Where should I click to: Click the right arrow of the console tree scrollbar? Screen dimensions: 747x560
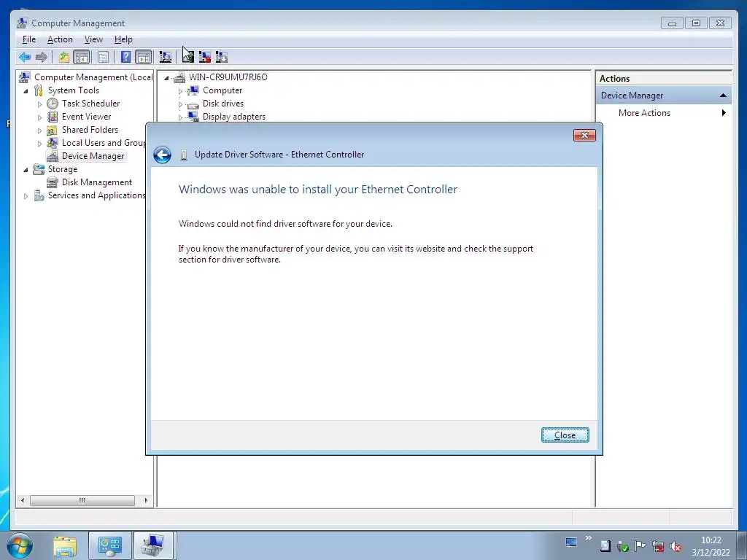pos(146,500)
